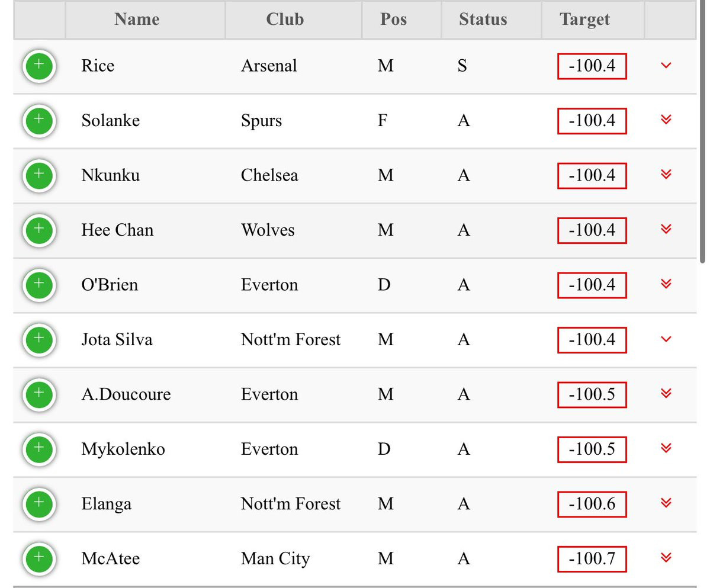Select the plus icon next to Mykolenko

click(x=39, y=449)
